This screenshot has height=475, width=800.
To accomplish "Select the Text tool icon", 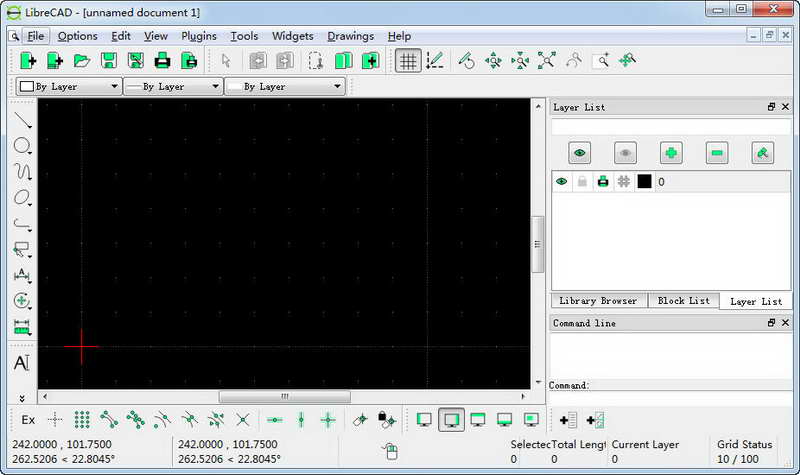I will coord(22,363).
